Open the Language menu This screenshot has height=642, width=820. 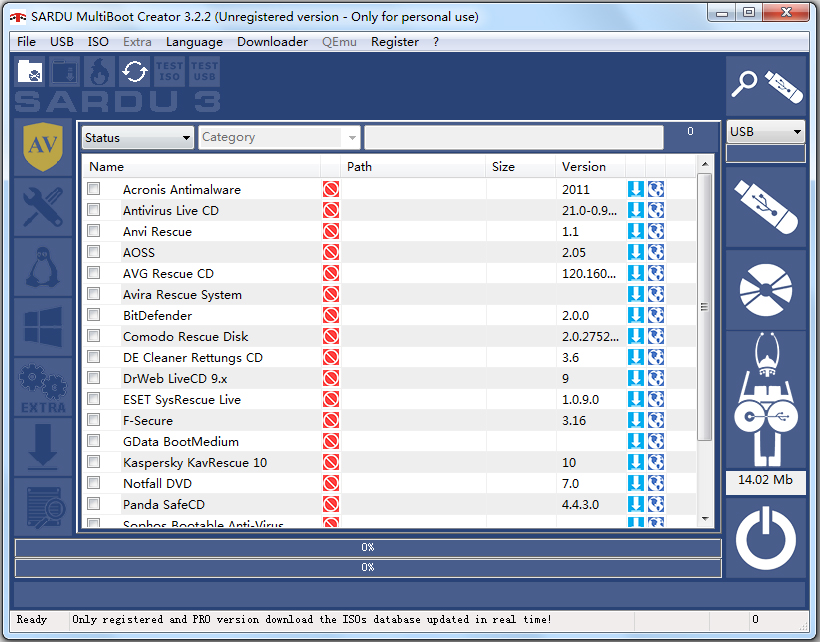(194, 42)
